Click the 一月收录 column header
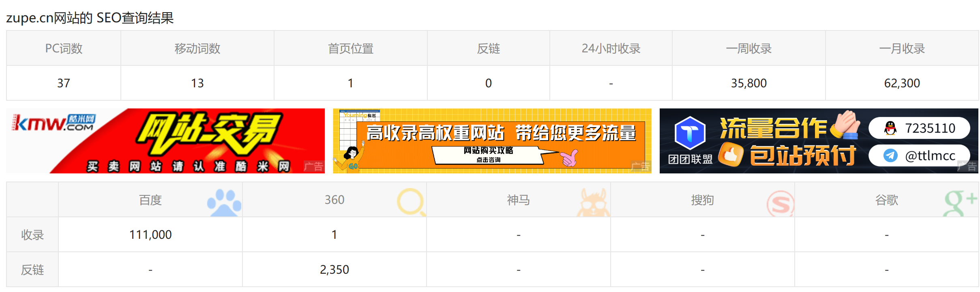The width and height of the screenshot is (980, 292). pos(902,49)
